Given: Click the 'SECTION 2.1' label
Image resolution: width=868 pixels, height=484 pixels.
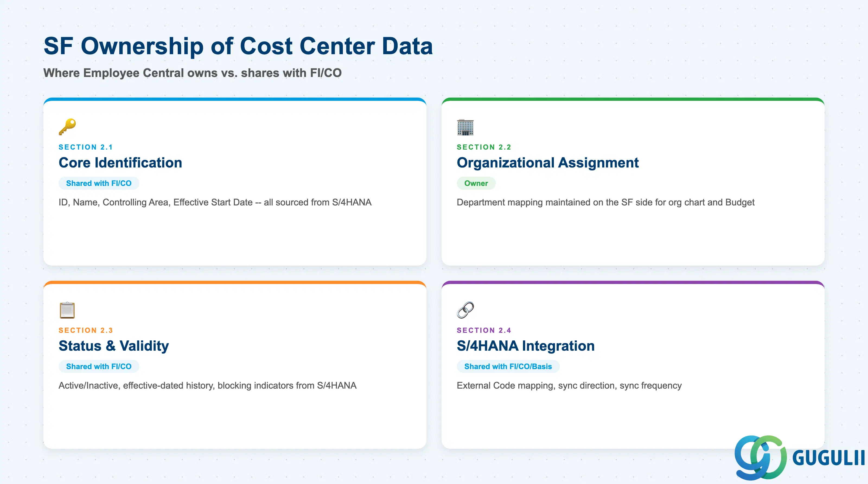Looking at the screenshot, I should [x=86, y=147].
